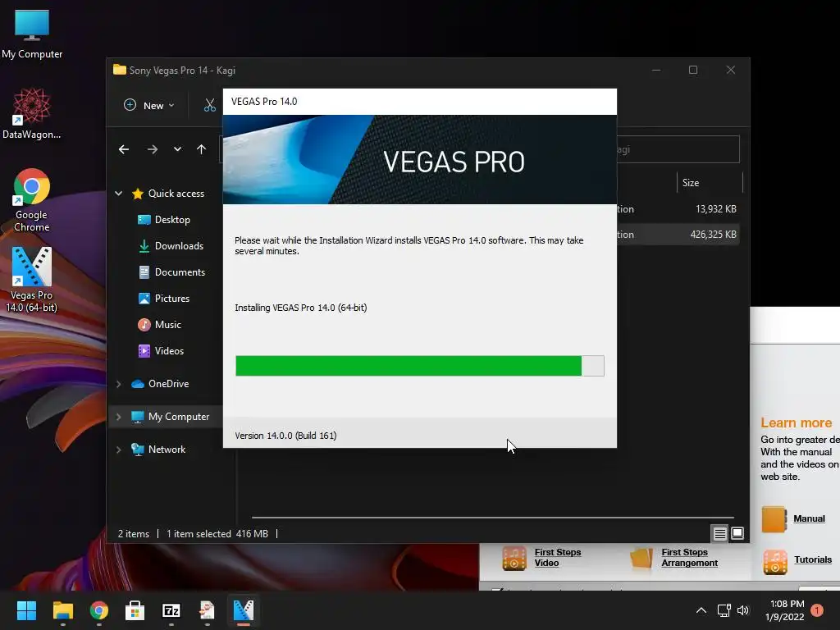Screen dimensions: 840x630
Task: Launch Google Chrome from the desktop
Action: click(x=32, y=200)
